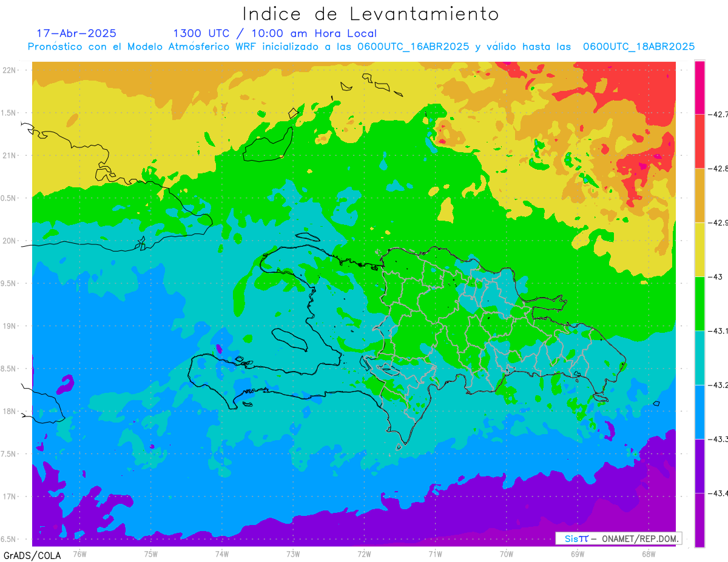Image resolution: width=728 pixels, height=562 pixels.
Task: Select the orange color scale swatch
Action: 699,195
